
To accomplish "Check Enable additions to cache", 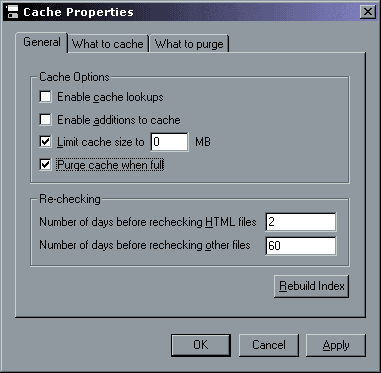I will point(45,120).
